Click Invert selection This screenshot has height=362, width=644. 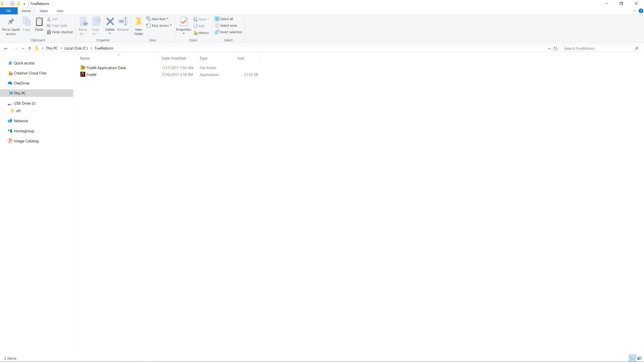[229, 32]
